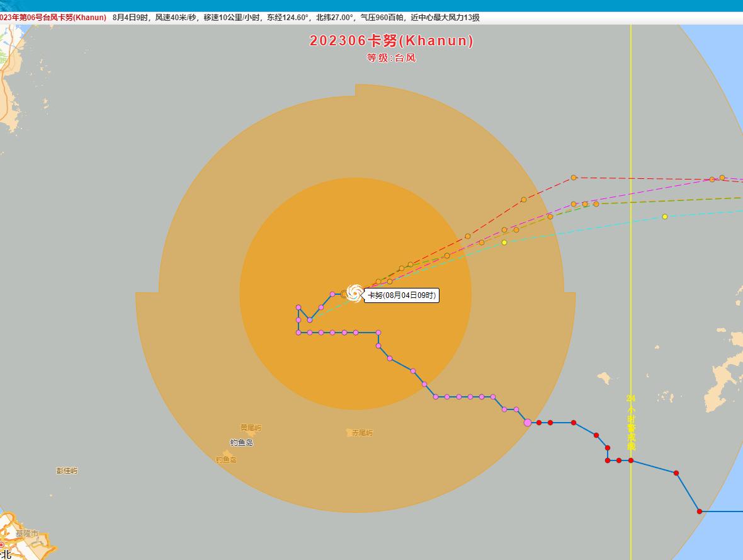This screenshot has width=743, height=560.
Task: Click the info text starting with 8月4日9时
Action: point(296,18)
